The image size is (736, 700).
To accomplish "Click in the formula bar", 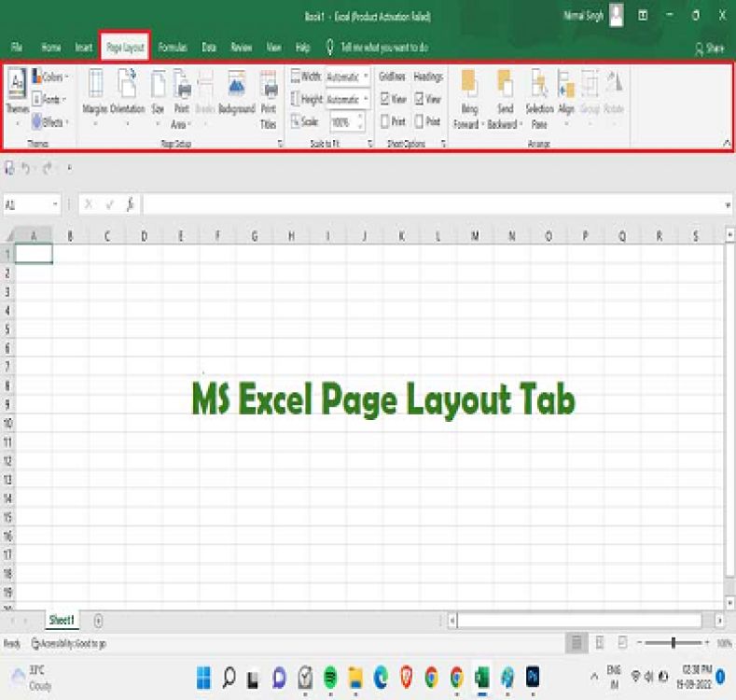I will [x=432, y=204].
